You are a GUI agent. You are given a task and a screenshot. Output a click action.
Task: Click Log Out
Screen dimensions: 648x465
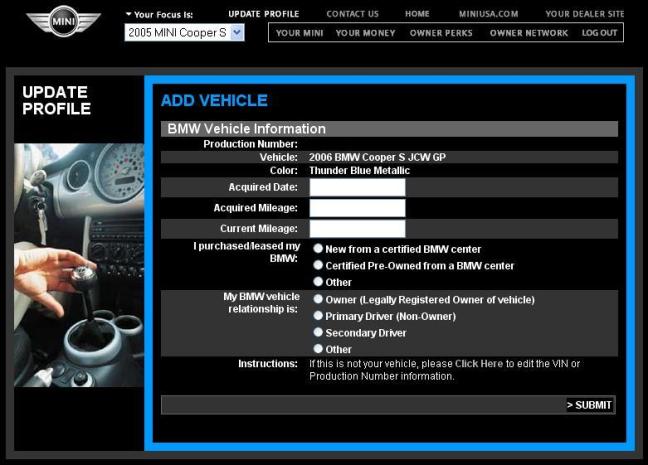(599, 33)
